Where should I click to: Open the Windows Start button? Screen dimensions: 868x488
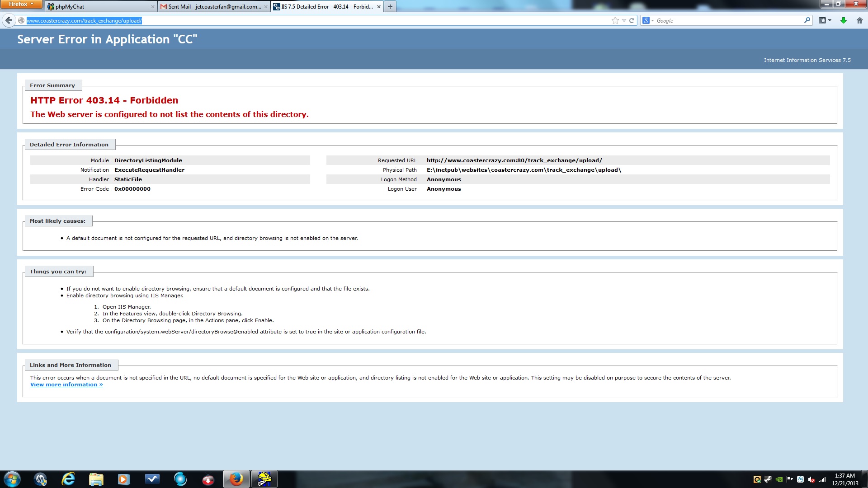[12, 479]
